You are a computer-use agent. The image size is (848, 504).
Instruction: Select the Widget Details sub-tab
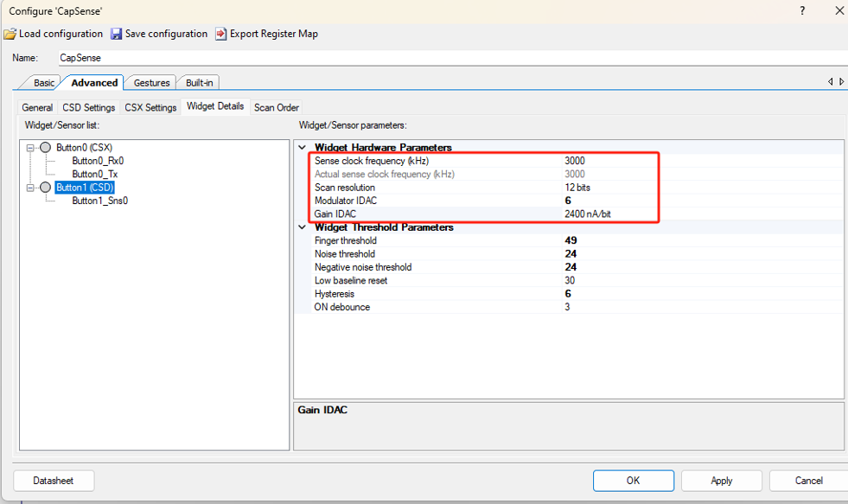[x=215, y=106]
